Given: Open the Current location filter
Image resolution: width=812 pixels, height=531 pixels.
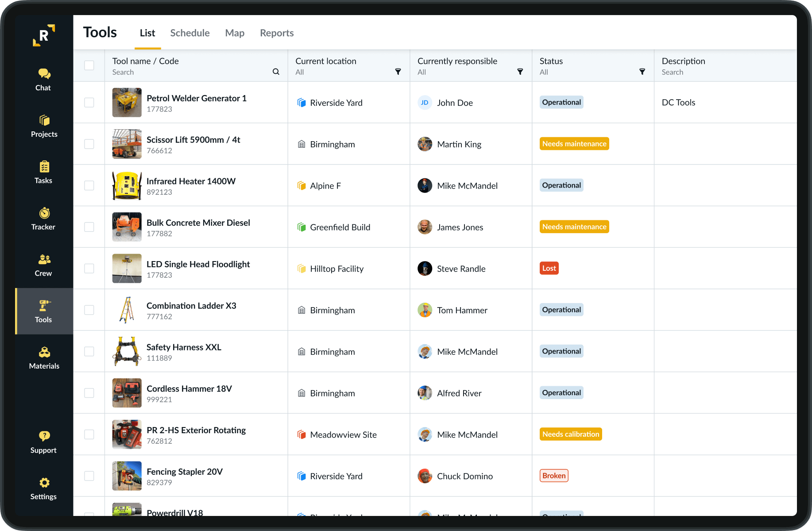Looking at the screenshot, I should (398, 72).
